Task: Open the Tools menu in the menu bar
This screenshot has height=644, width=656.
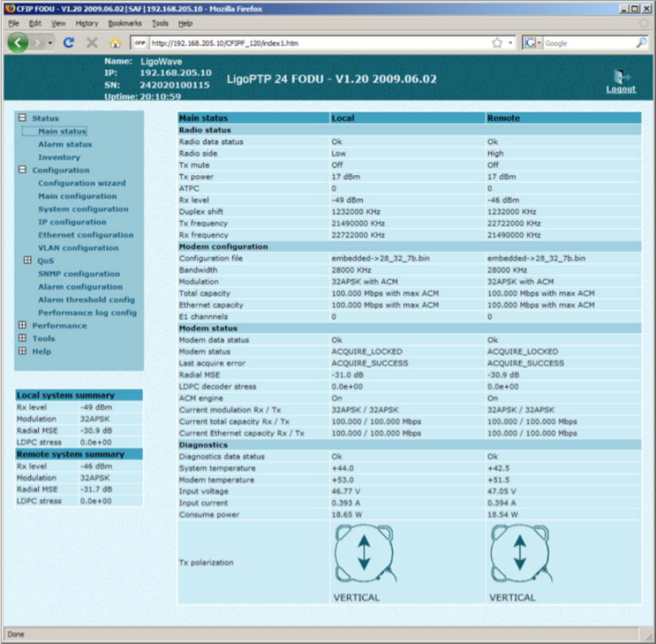Action: pos(160,24)
